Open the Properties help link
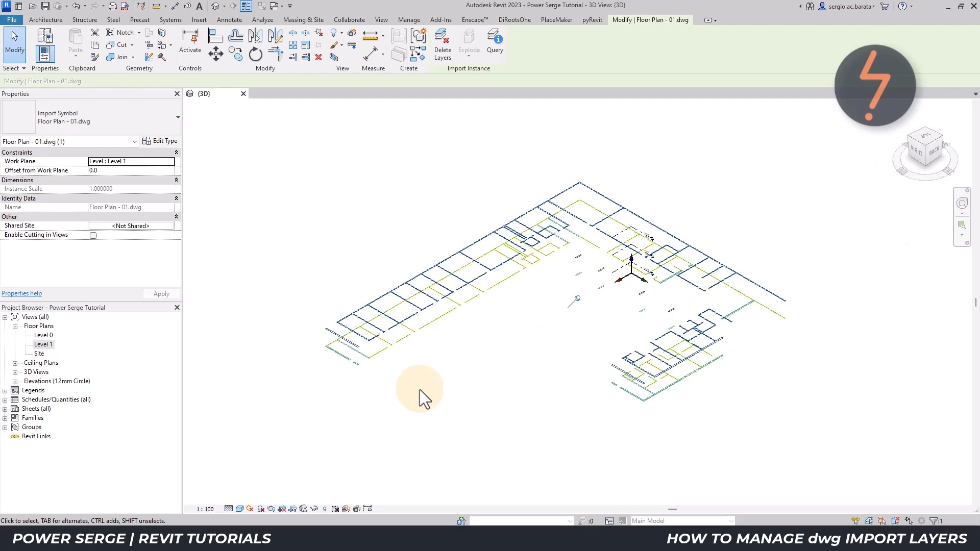The width and height of the screenshot is (980, 551). pyautogui.click(x=21, y=293)
